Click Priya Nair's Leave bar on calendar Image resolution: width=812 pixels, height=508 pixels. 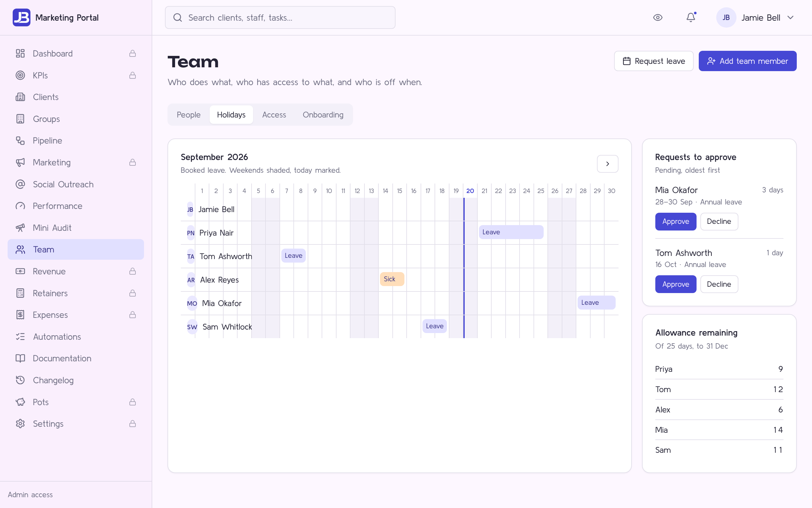pyautogui.click(x=511, y=232)
